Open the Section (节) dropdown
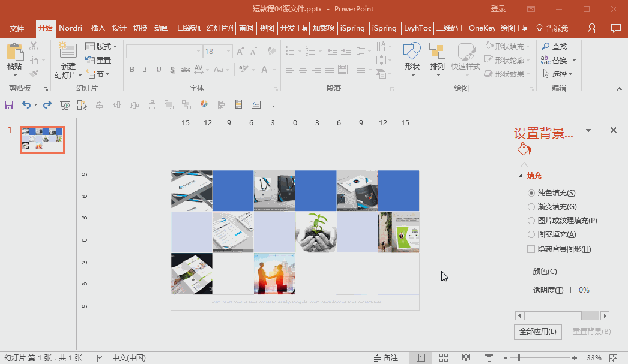 [98, 74]
